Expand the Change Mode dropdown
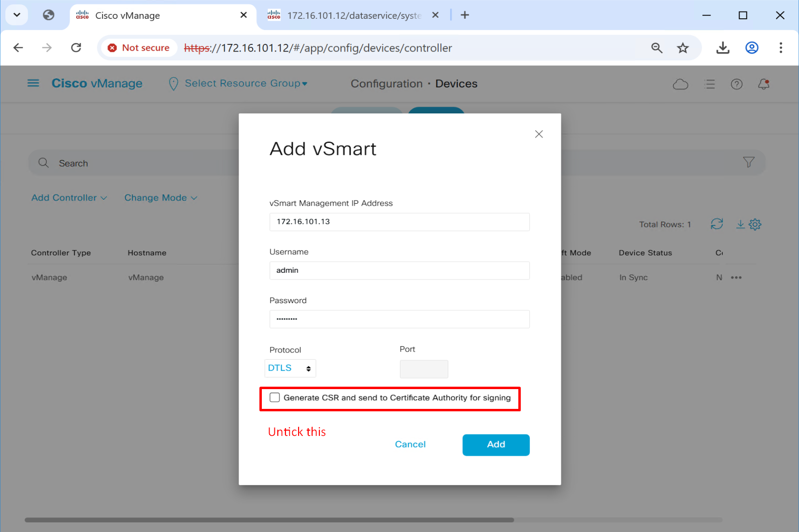 [x=161, y=198]
